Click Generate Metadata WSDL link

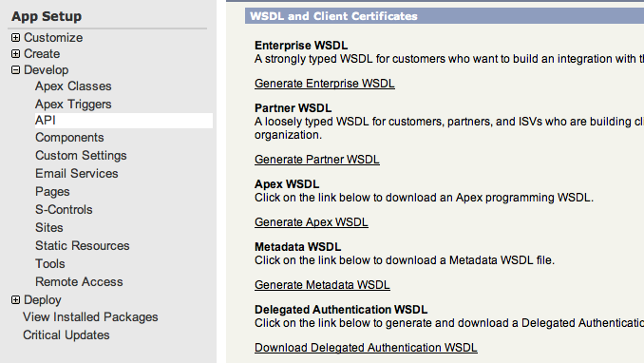pos(322,285)
